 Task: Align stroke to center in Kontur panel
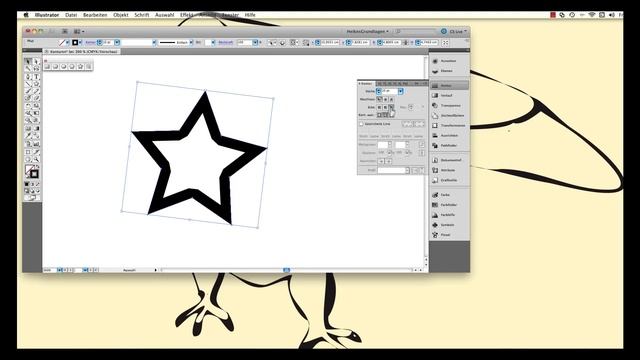(379, 115)
